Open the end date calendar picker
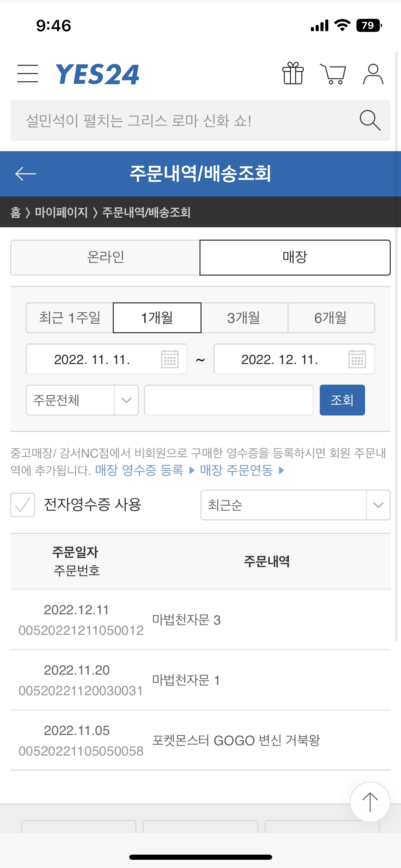Screen dimensions: 401x868 [x=357, y=359]
